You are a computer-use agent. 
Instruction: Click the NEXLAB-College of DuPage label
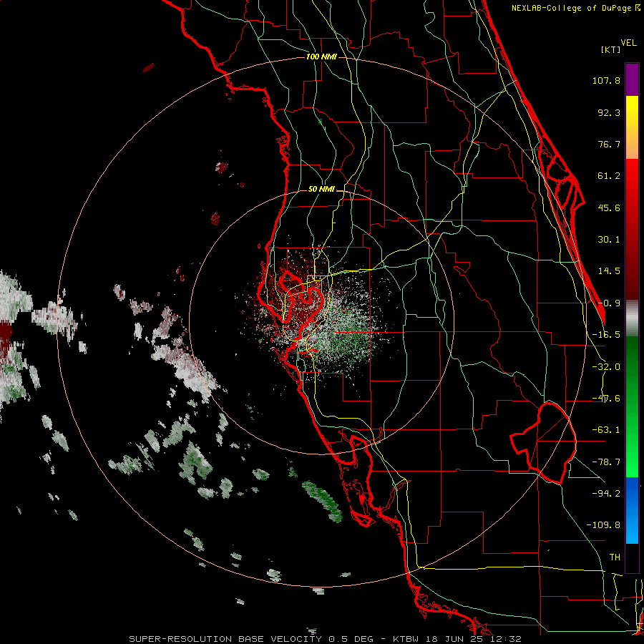[576, 8]
